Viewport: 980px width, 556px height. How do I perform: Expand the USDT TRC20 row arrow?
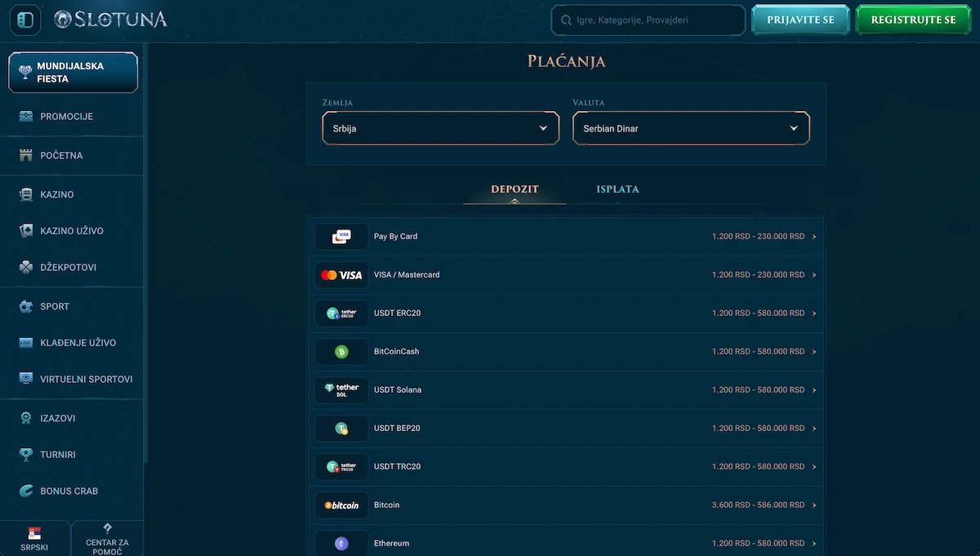coord(814,467)
